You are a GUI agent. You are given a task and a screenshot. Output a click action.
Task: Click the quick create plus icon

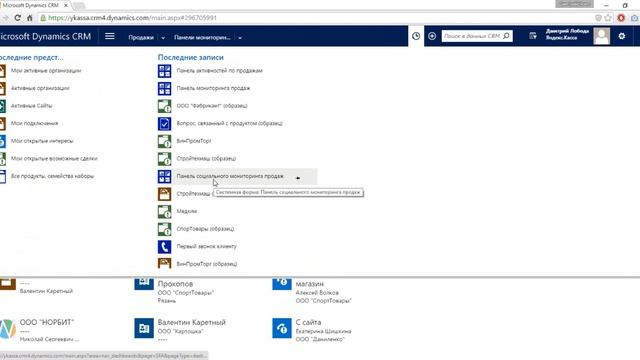coord(432,36)
